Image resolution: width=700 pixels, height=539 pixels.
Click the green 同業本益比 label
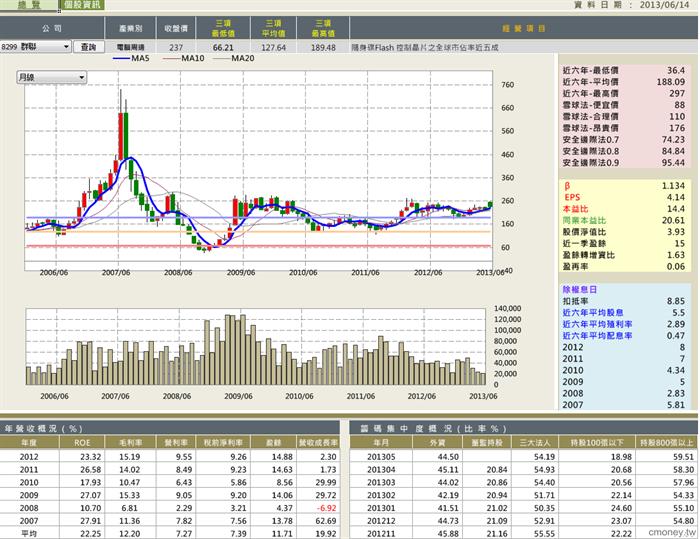584,221
